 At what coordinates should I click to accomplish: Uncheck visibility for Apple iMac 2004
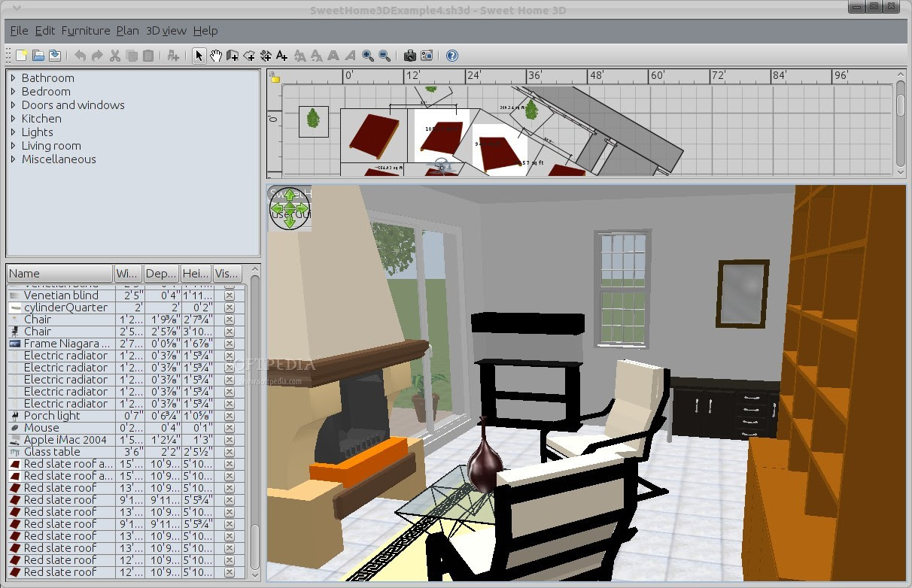click(x=229, y=440)
